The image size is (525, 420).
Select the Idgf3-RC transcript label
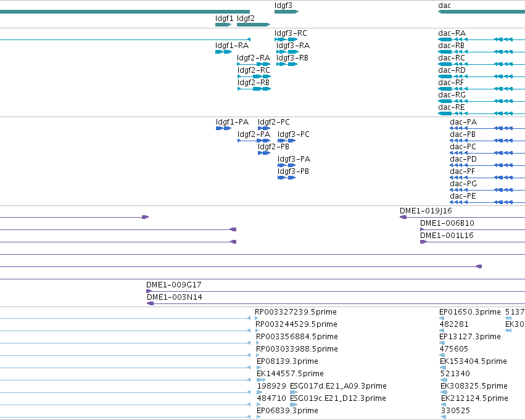(x=291, y=33)
